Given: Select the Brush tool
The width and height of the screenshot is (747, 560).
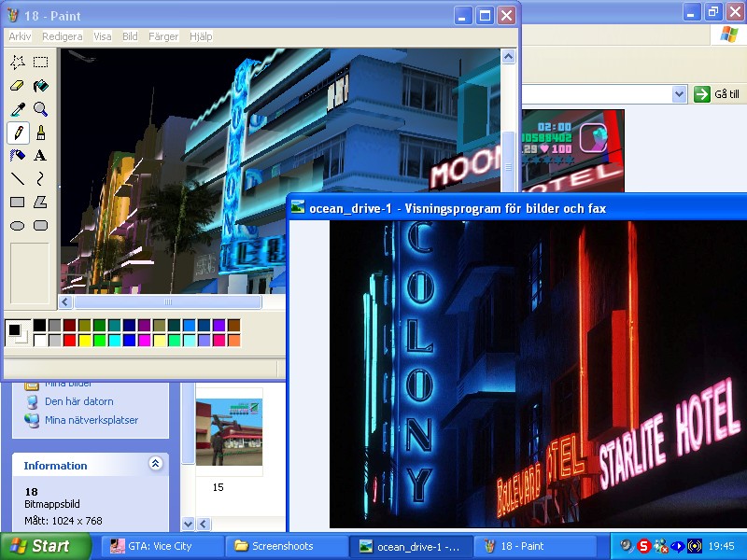Looking at the screenshot, I should 40,133.
